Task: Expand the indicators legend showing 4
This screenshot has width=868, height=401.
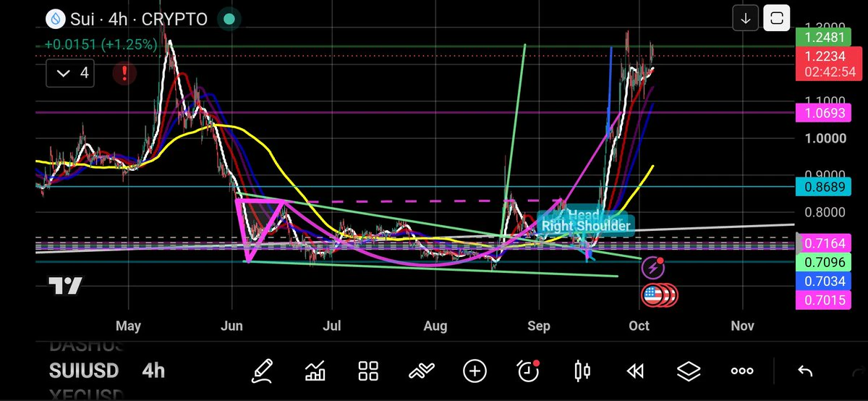Action: tap(69, 72)
